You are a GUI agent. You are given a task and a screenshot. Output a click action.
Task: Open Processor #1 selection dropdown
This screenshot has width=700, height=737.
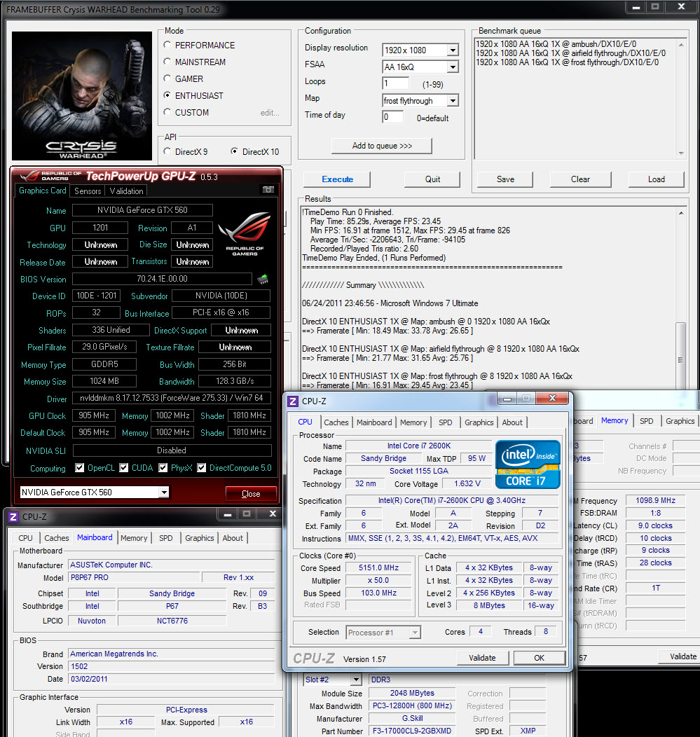pyautogui.click(x=415, y=633)
